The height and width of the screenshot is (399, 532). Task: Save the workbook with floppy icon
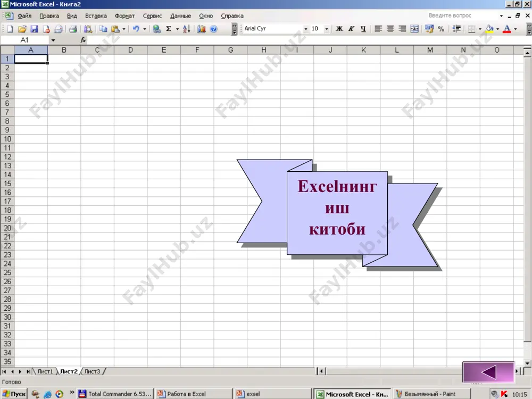(34, 29)
